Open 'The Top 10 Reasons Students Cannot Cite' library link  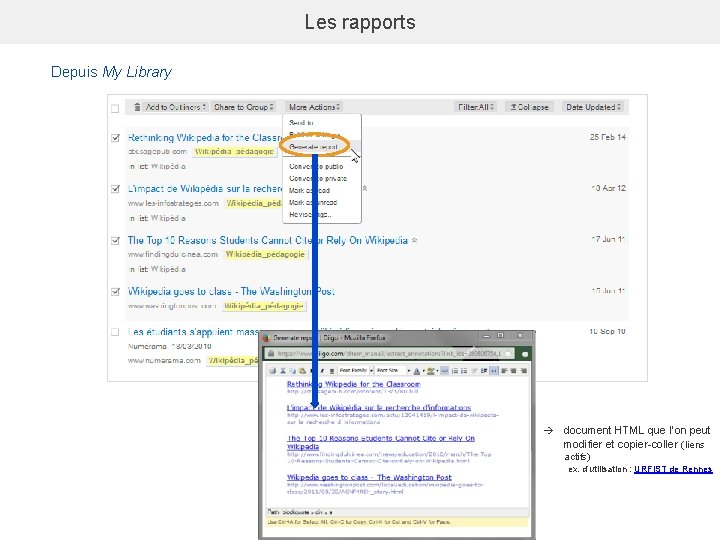click(x=268, y=240)
